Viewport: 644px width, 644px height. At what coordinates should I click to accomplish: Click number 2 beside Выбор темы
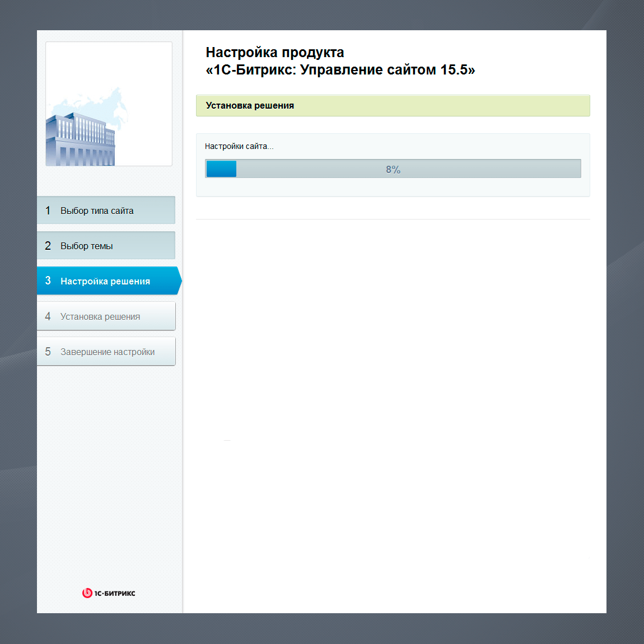point(48,246)
